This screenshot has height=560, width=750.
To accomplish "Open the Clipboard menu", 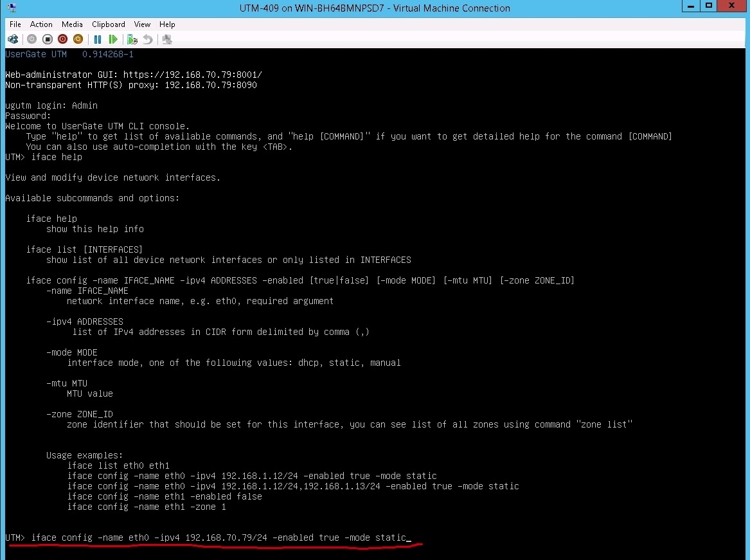I will [x=109, y=24].
